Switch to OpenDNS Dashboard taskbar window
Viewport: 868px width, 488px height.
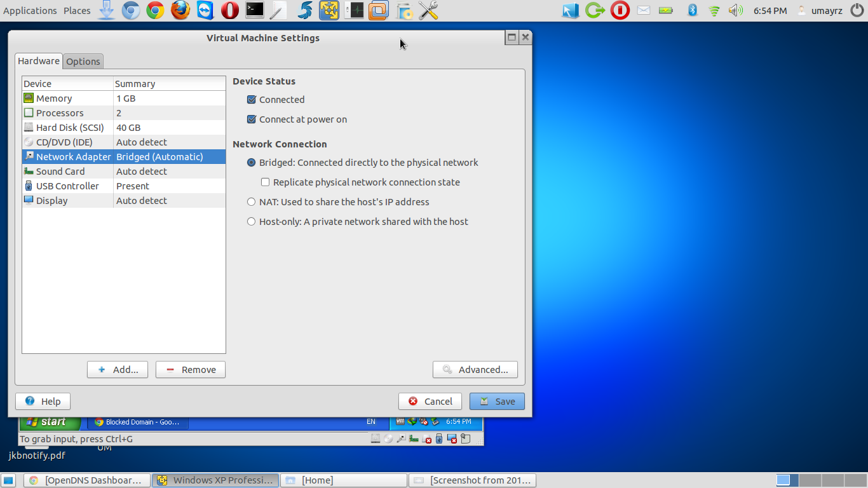point(87,480)
